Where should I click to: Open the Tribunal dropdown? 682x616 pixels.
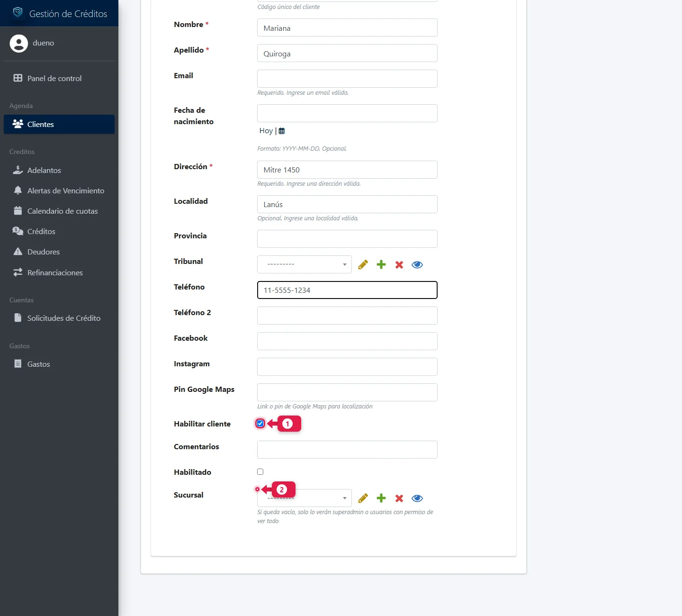click(x=305, y=264)
